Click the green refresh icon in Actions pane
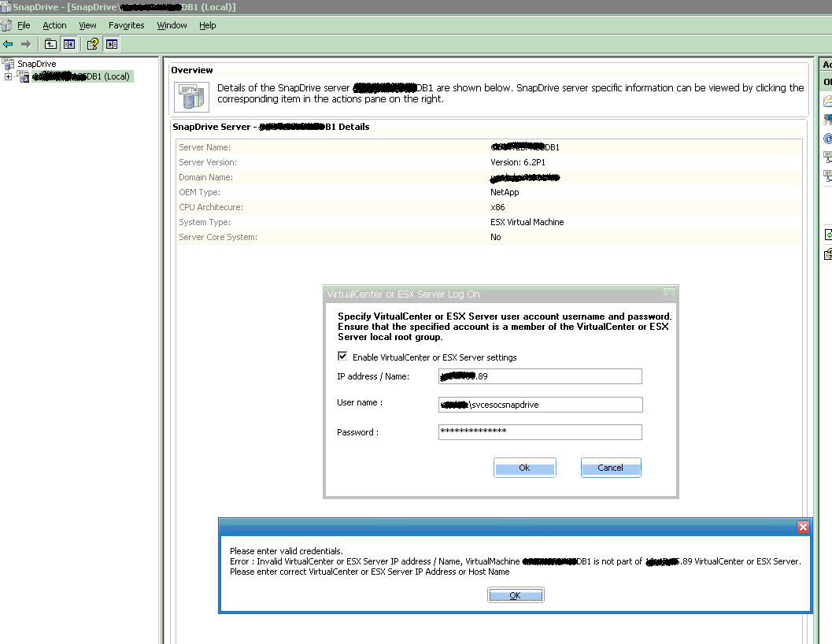Viewport: 832px width, 644px height. click(828, 234)
